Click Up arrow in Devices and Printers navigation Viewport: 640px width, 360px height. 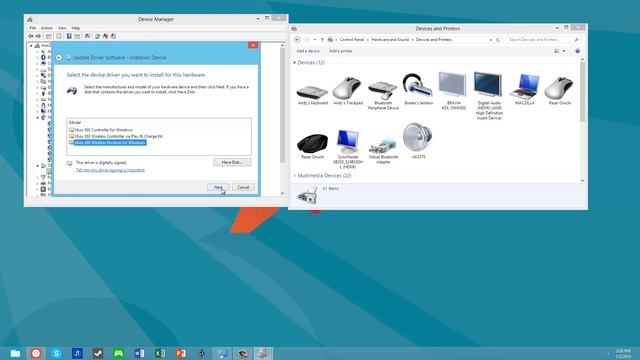click(322, 40)
